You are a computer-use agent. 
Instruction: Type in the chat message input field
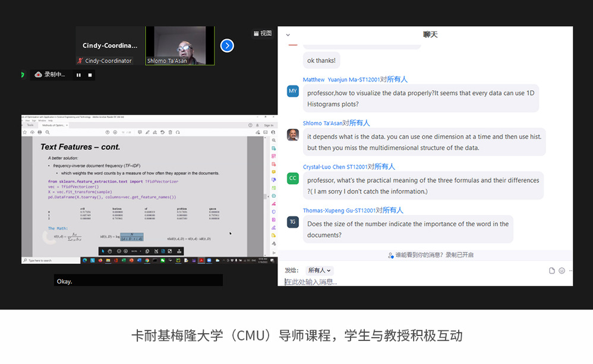tap(416, 281)
